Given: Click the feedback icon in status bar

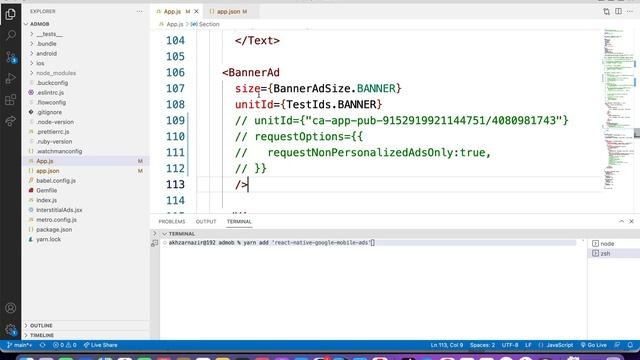Looking at the screenshot, I should point(617,345).
